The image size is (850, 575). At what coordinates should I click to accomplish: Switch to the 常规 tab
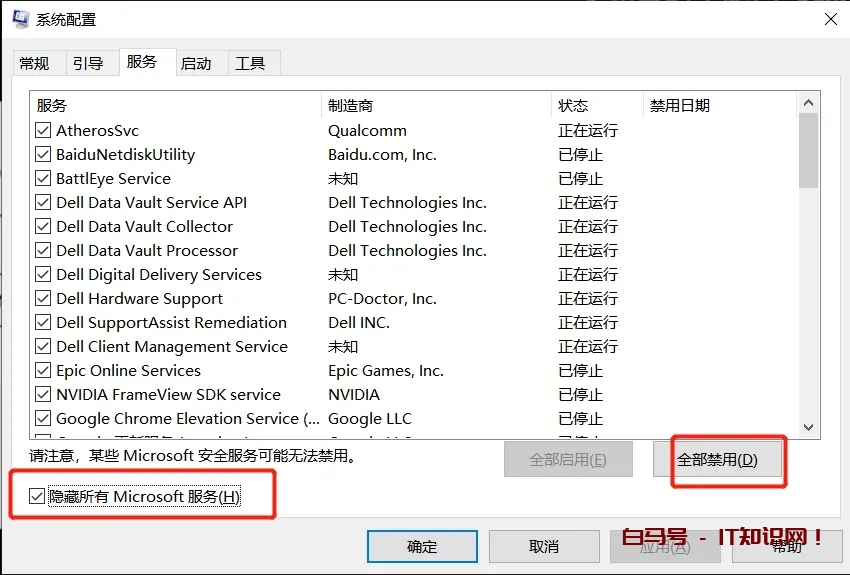click(34, 63)
